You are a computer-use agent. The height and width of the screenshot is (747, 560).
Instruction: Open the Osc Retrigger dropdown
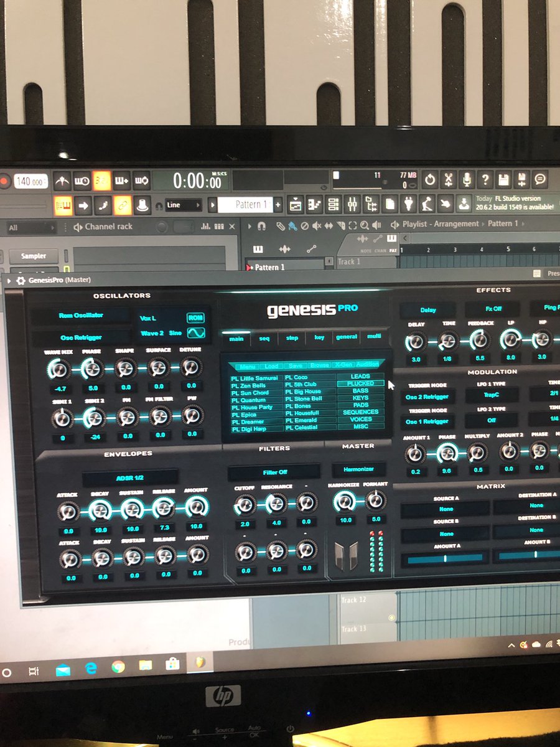coord(81,337)
